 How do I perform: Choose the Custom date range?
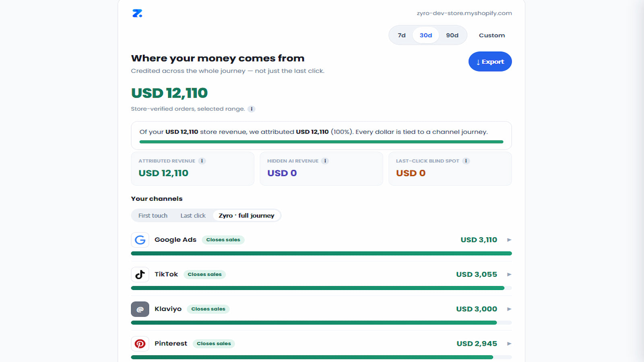492,35
